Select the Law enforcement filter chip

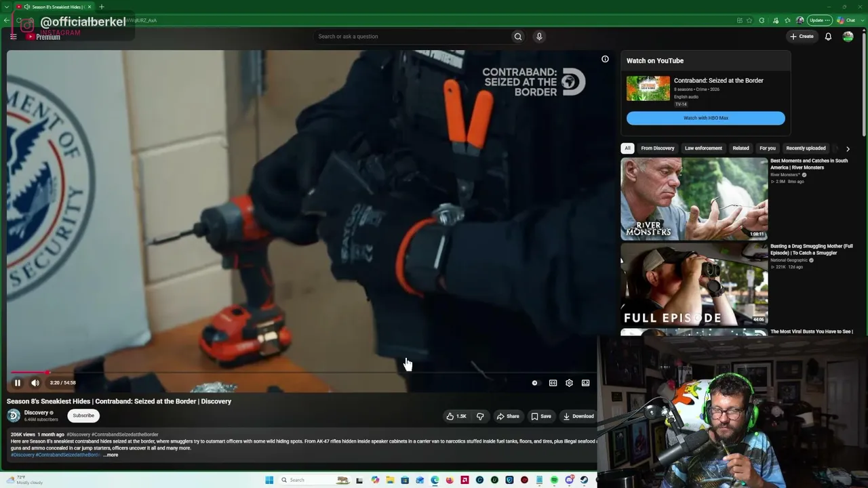pos(703,148)
